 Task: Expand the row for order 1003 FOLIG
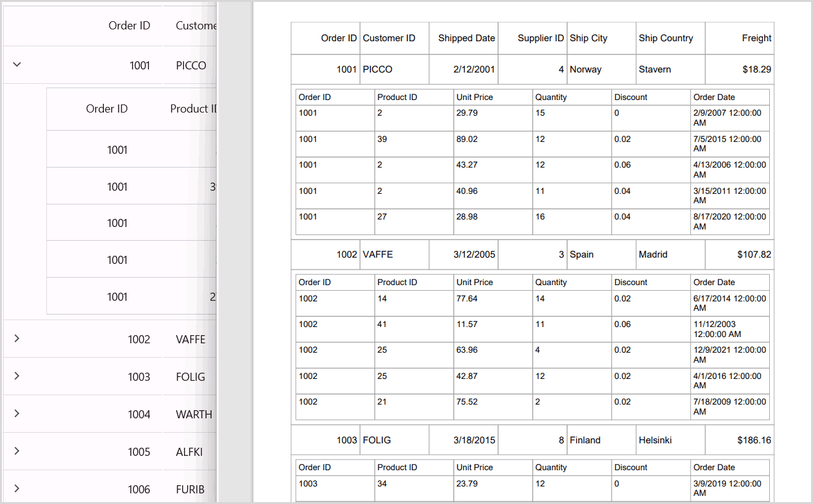tap(17, 376)
